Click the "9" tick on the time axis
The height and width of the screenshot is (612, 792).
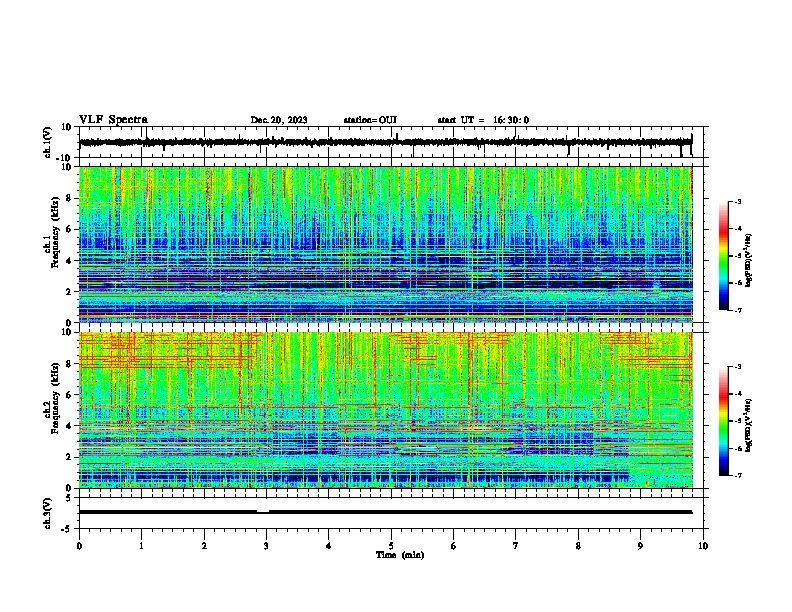[640, 546]
